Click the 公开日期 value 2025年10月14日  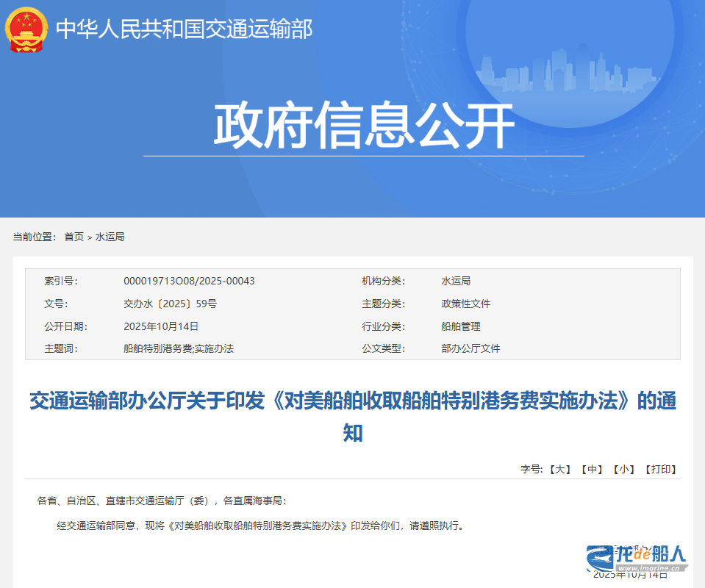[161, 326]
